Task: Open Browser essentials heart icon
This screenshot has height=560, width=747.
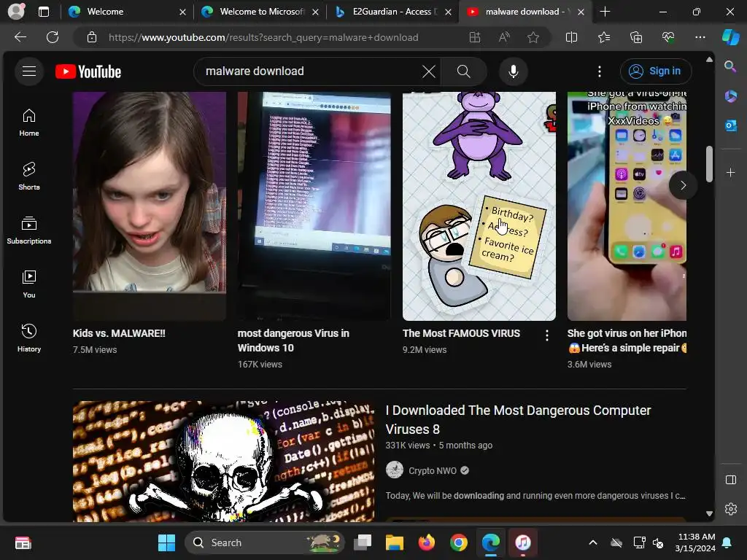Action: [x=668, y=37]
